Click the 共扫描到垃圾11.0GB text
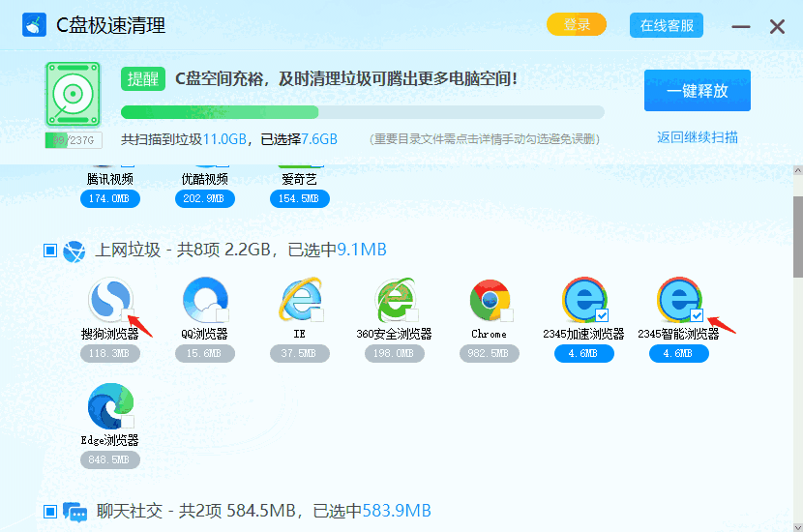Viewport: 803px width, 532px height. pos(184,139)
